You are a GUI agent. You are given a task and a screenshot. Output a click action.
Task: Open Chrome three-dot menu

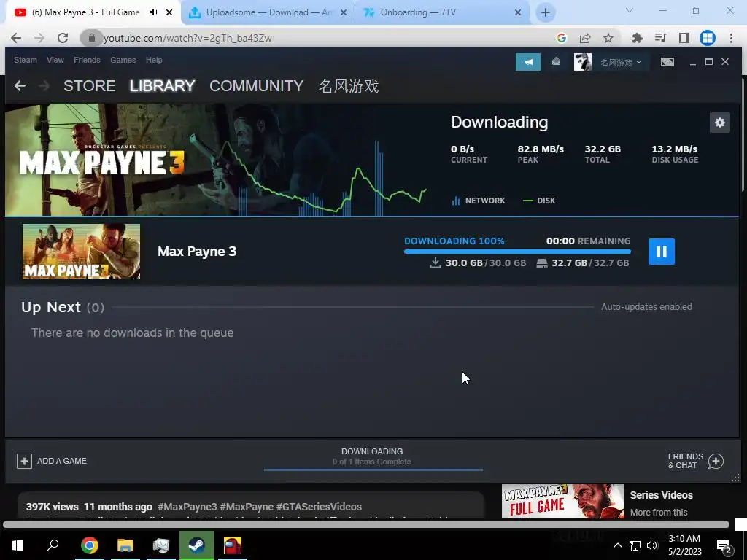tap(731, 38)
